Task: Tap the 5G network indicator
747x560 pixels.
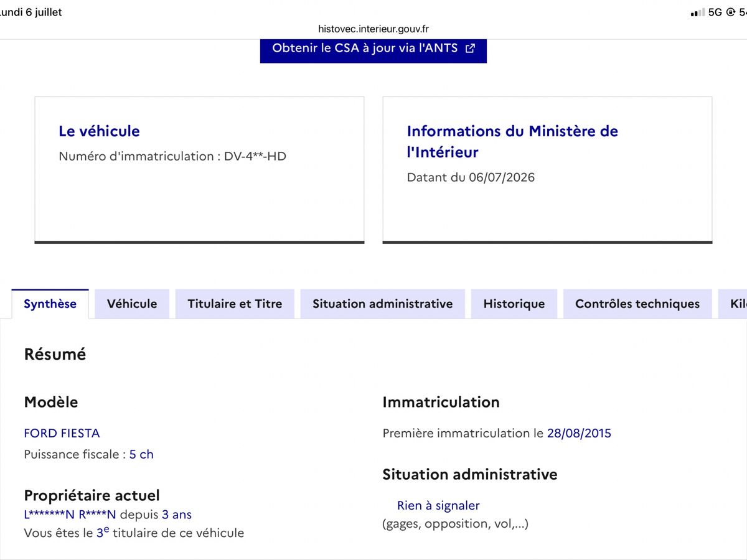Action: [x=715, y=12]
